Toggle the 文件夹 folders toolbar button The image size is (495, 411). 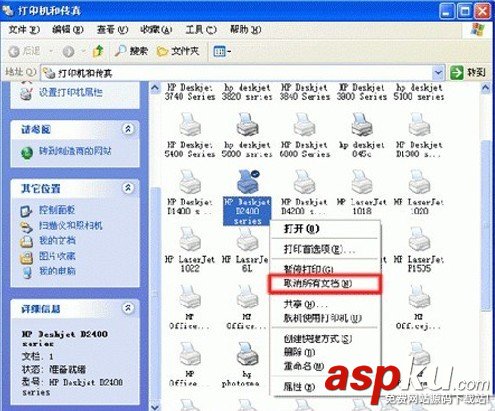pos(178,51)
